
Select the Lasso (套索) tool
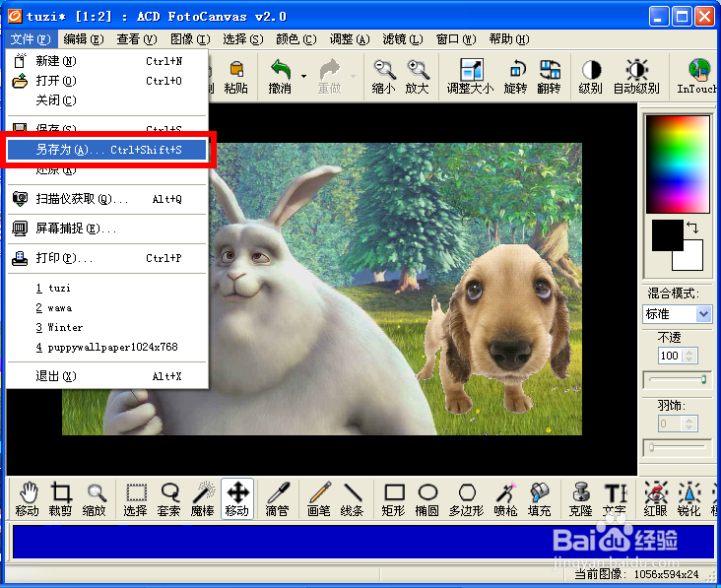[x=168, y=499]
